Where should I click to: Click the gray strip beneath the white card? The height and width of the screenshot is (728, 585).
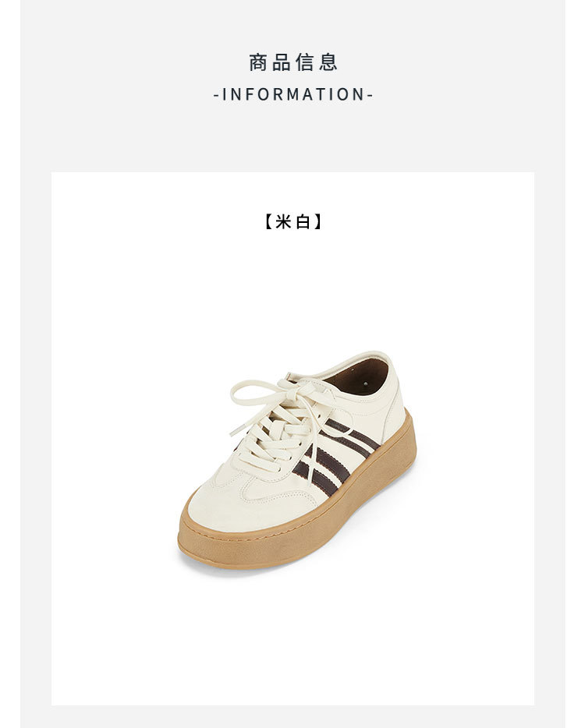[x=292, y=716]
